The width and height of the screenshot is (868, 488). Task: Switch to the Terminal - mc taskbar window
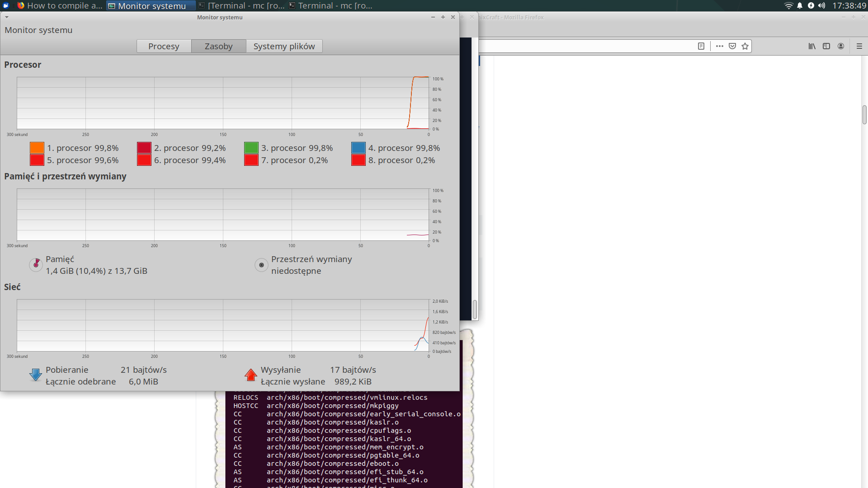pyautogui.click(x=330, y=5)
